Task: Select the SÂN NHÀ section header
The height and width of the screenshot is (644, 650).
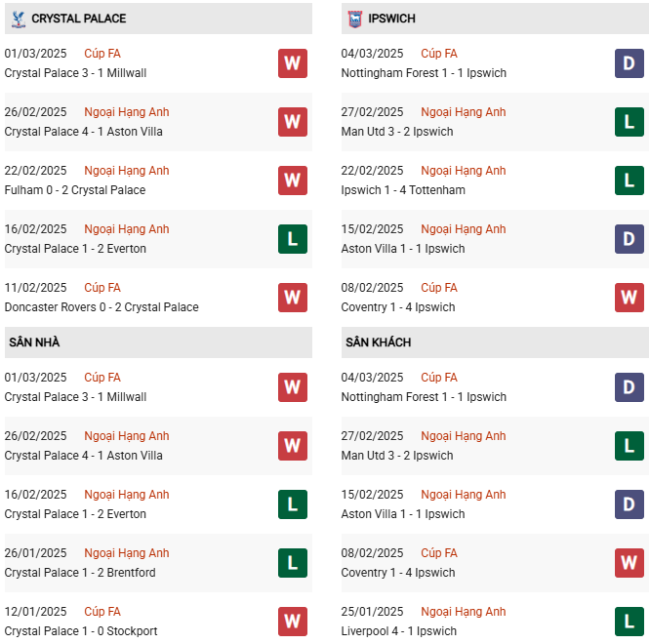Action: pos(35,342)
